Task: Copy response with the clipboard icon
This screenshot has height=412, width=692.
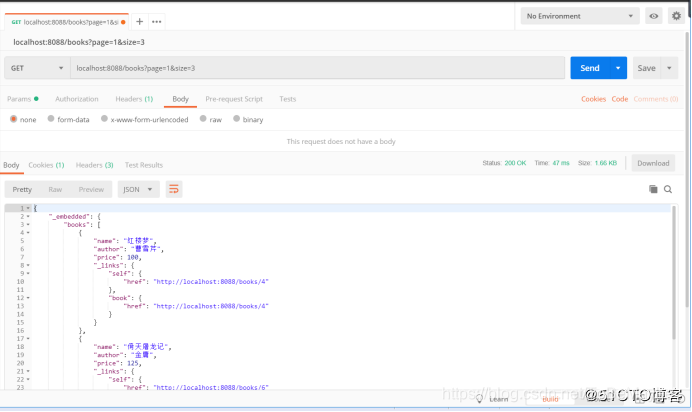Action: pyautogui.click(x=653, y=189)
